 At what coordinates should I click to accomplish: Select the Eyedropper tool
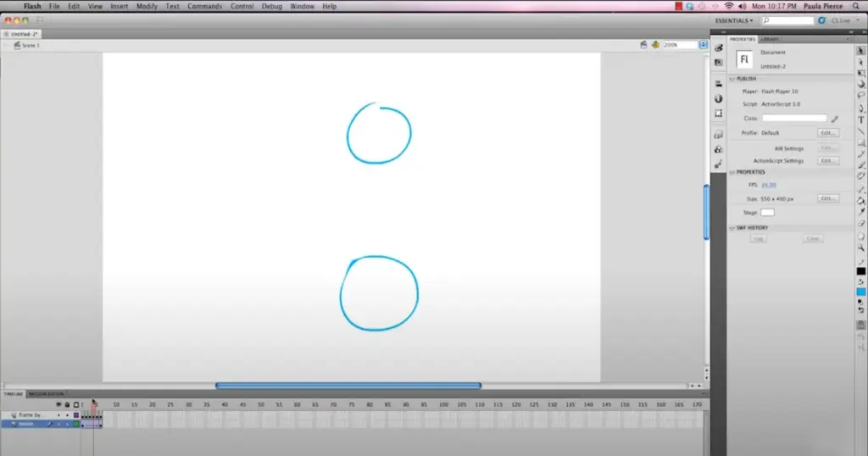click(x=861, y=212)
